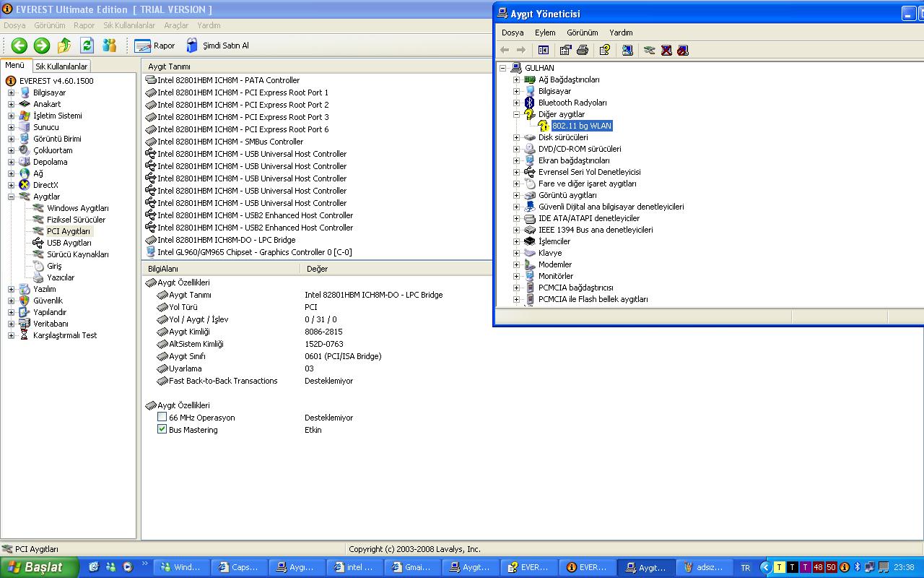Switch to the adsız... taskbar button
This screenshot has width=924, height=578.
point(704,567)
